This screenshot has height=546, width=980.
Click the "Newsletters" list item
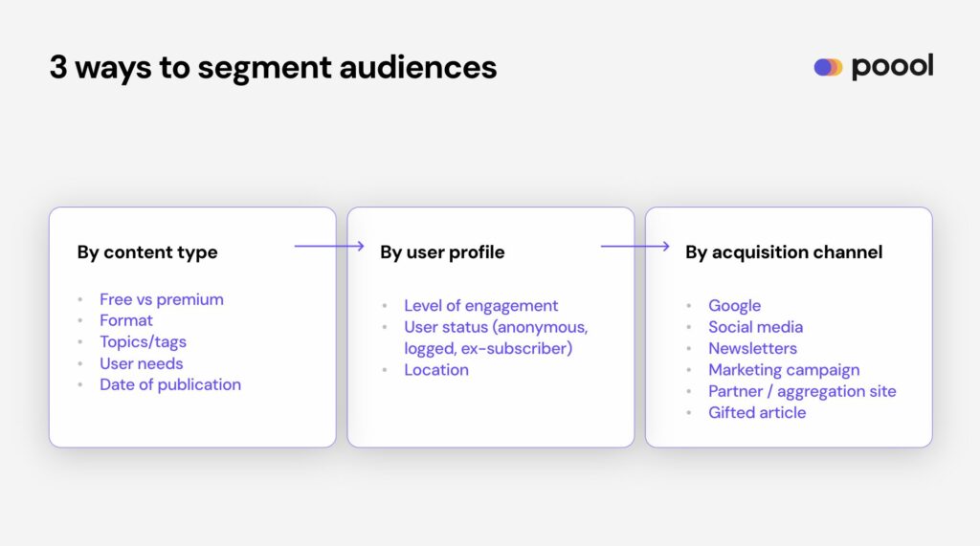(x=752, y=348)
